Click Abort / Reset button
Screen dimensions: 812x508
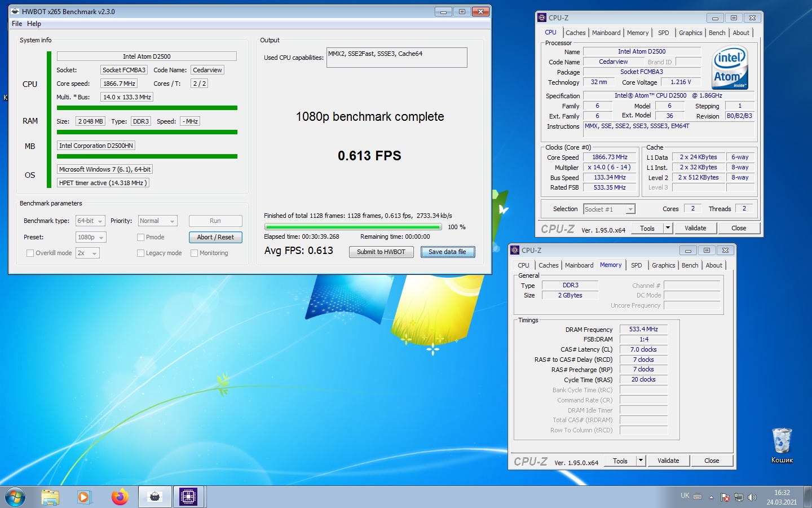(x=215, y=237)
